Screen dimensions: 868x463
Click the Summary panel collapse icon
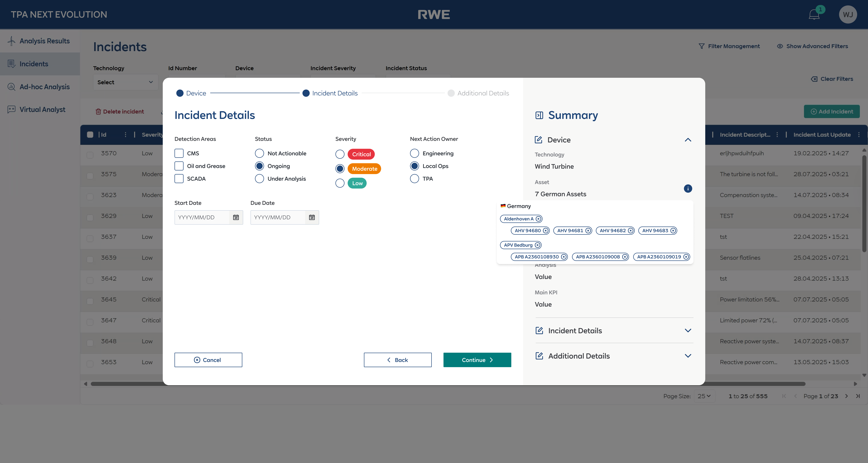539,115
